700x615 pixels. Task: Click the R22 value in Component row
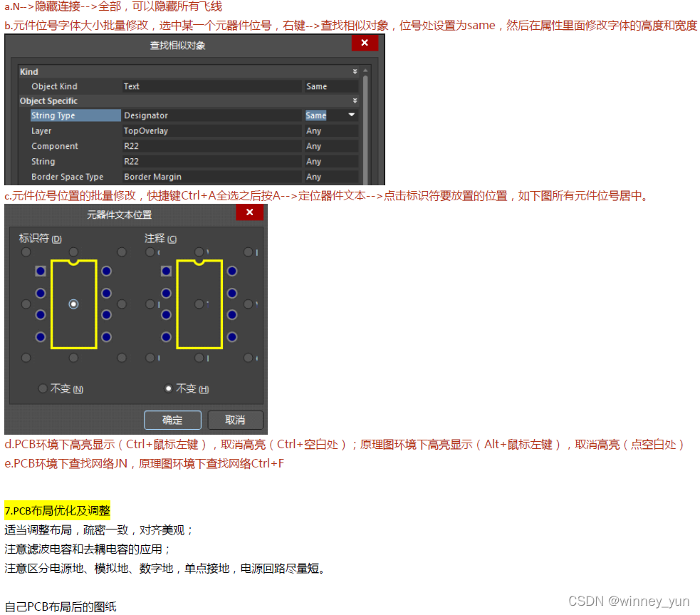[x=211, y=146]
